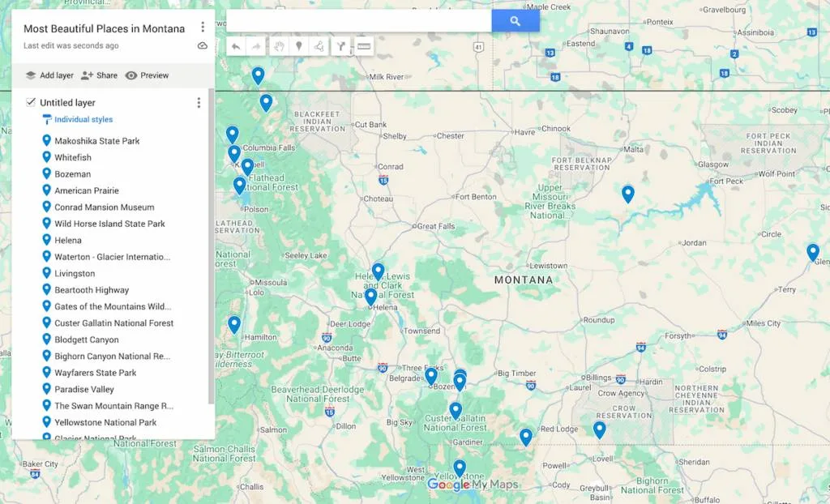
Task: Select American Prairie in the list
Action: (86, 190)
